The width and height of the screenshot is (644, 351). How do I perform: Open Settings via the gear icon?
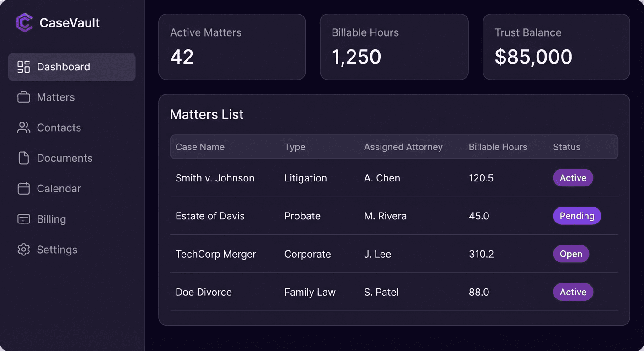(23, 250)
